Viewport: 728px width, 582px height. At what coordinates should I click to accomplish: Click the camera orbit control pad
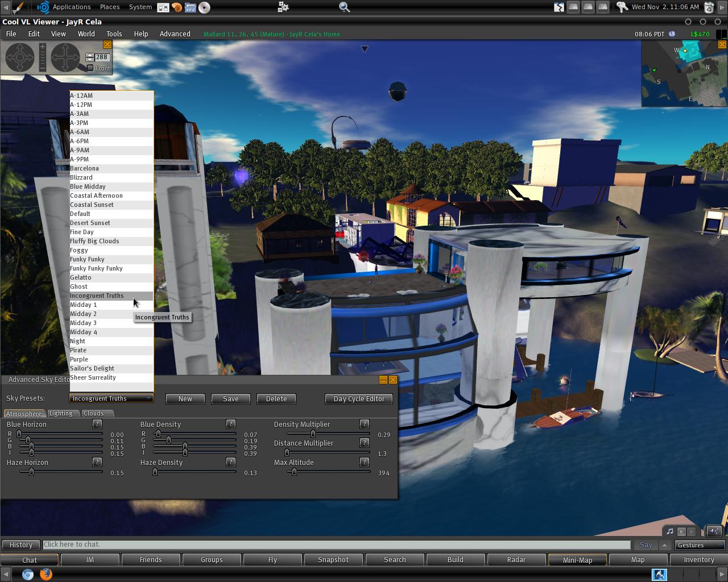(19, 57)
